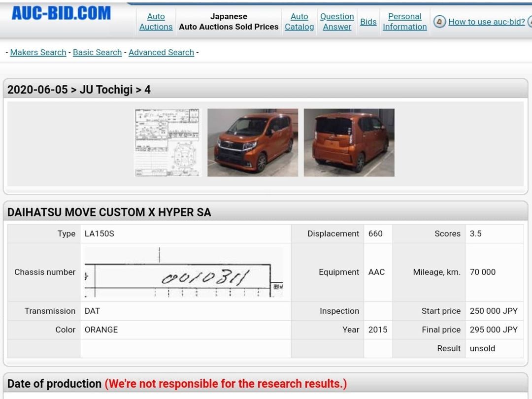Image resolution: width=532 pixels, height=399 pixels.
Task: Select Japanese Auto Auctions Sold Prices tab
Action: (x=229, y=21)
